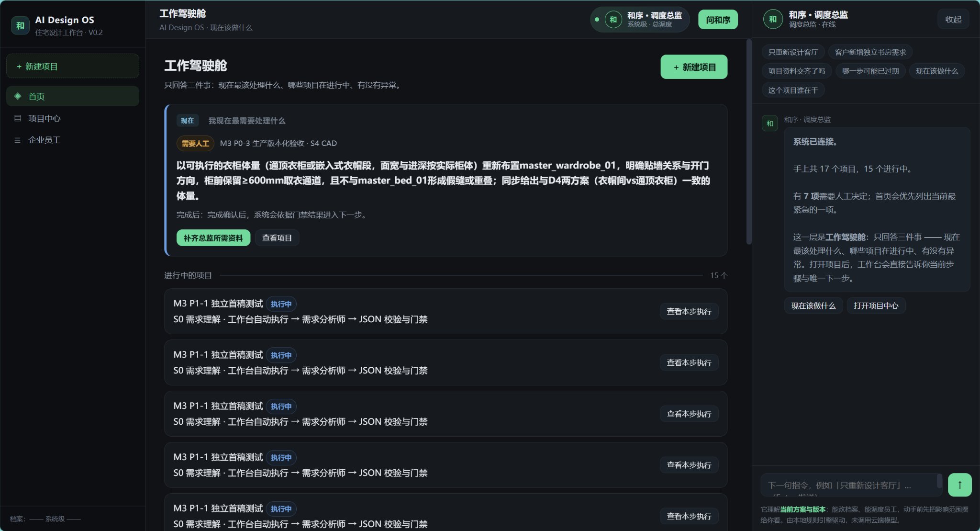Click 查看本步执行 on the first project row

pos(689,312)
